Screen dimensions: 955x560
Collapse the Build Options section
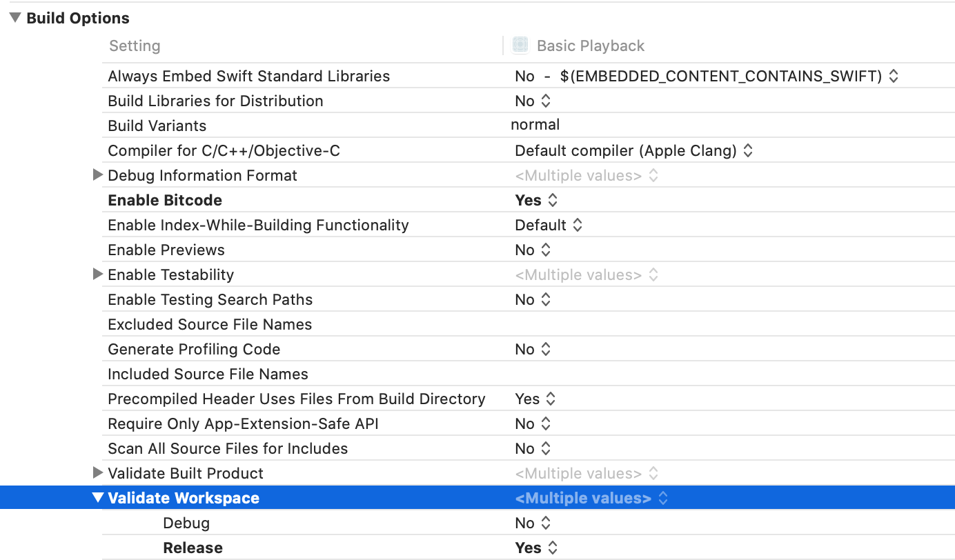[x=15, y=19]
